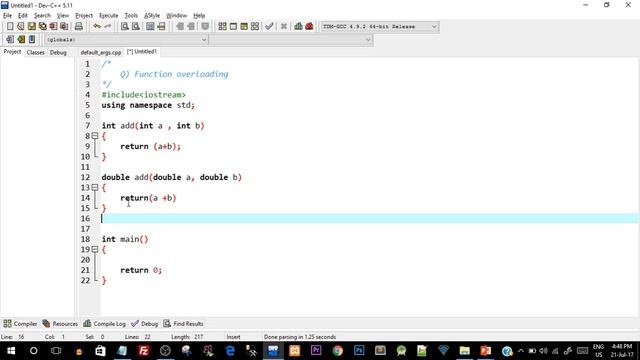Open Replace using the toolbar icon
Viewport: 640px width, 360px height.
point(136,27)
